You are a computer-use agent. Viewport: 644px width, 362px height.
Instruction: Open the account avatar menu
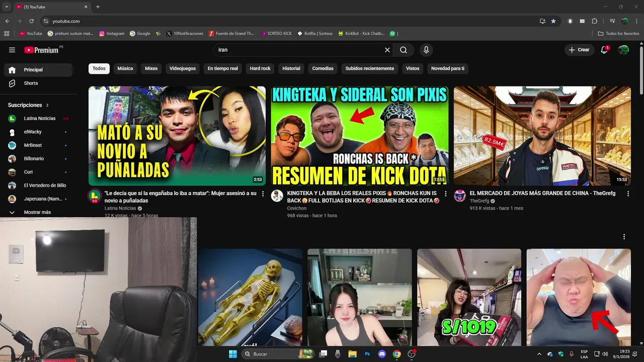tap(623, 50)
